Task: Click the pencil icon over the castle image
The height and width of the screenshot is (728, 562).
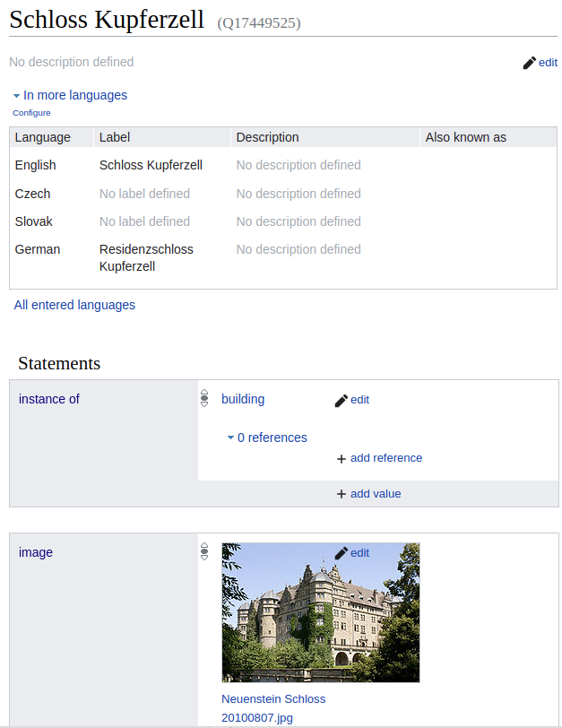Action: 342,553
